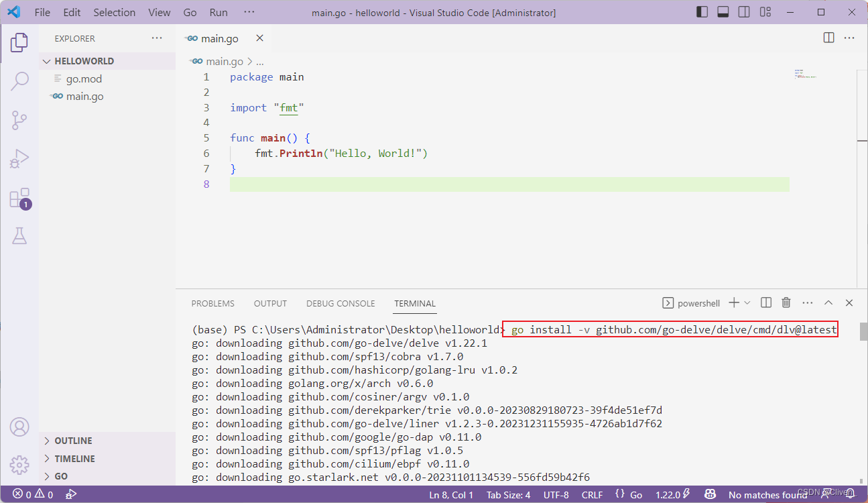
Task: Open the Manage gear menu
Action: (x=19, y=464)
